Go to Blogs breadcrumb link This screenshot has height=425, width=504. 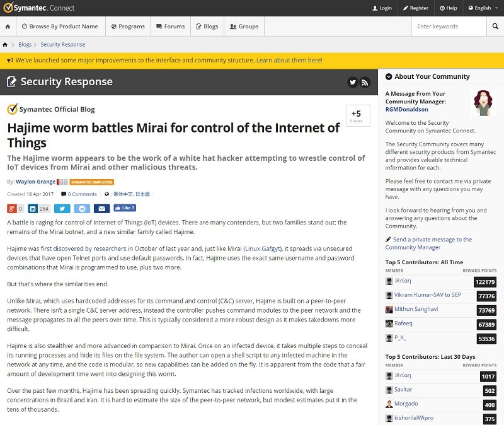[x=25, y=45]
